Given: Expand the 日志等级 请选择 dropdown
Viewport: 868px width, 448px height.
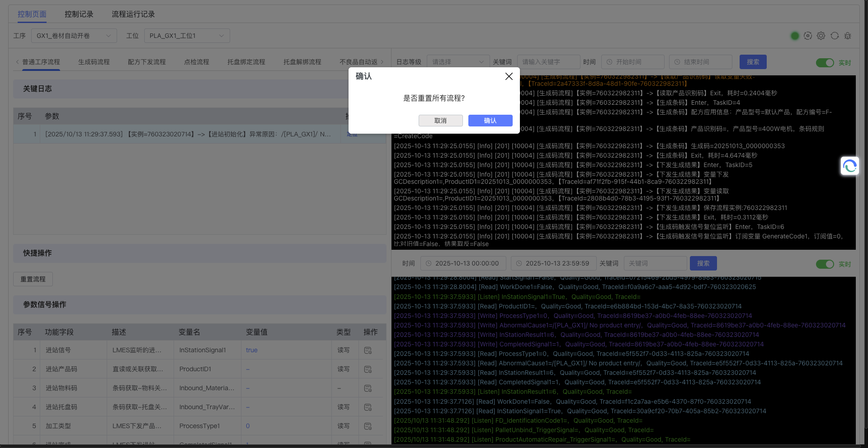Looking at the screenshot, I should 457,62.
